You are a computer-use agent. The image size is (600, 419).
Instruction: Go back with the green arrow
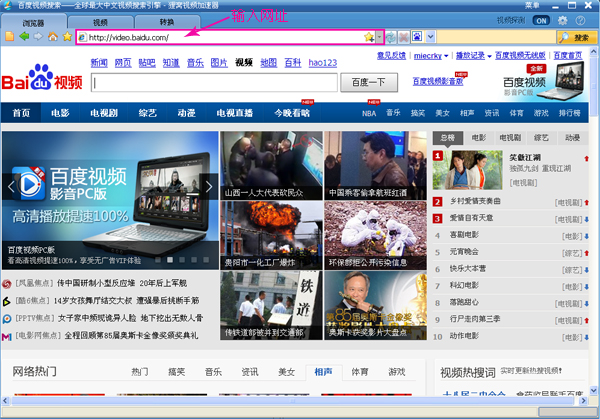(24, 37)
